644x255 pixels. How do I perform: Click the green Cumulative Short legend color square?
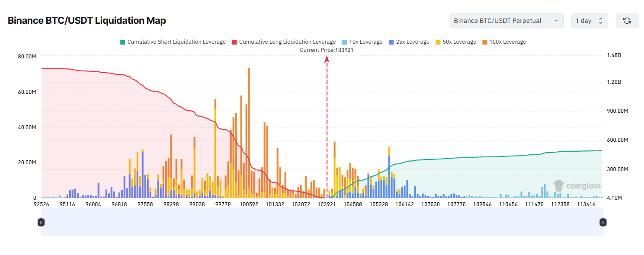coord(123,41)
